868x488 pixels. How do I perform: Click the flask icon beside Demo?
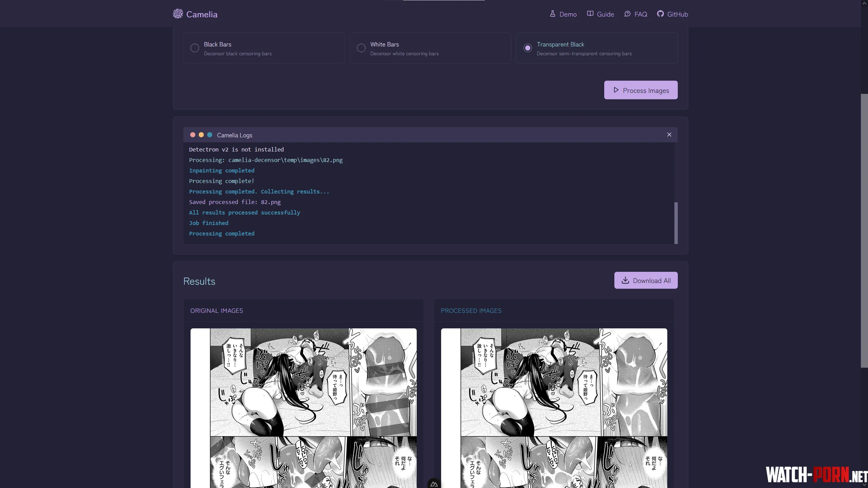click(552, 14)
